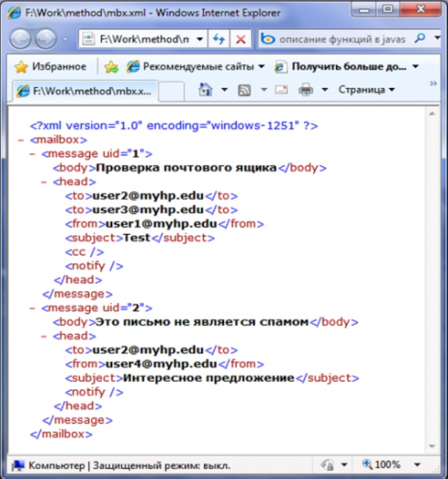Click the Refresh page icon

tap(219, 39)
